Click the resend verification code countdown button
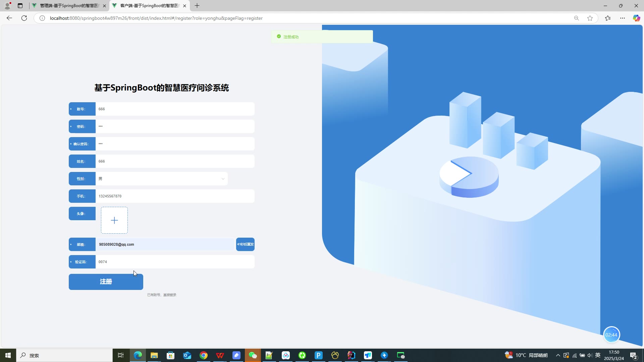This screenshot has height=362, width=644. [245, 244]
